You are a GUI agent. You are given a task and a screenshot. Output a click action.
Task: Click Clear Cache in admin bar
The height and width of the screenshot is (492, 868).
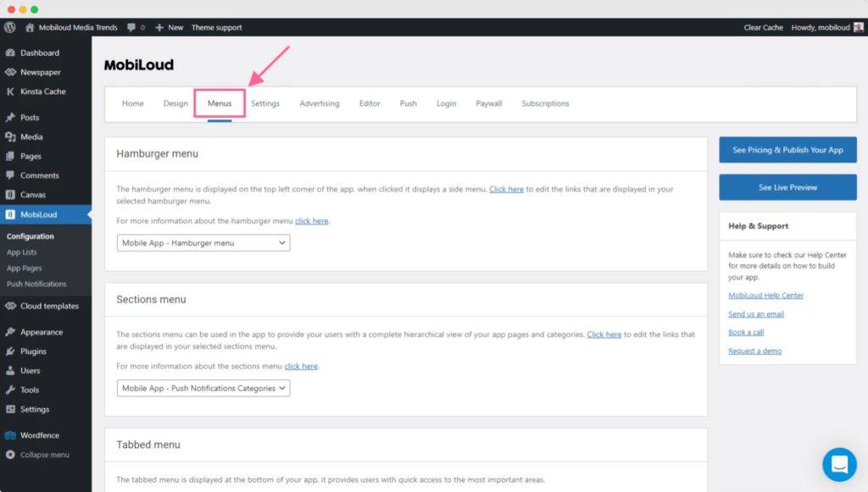[x=764, y=27]
